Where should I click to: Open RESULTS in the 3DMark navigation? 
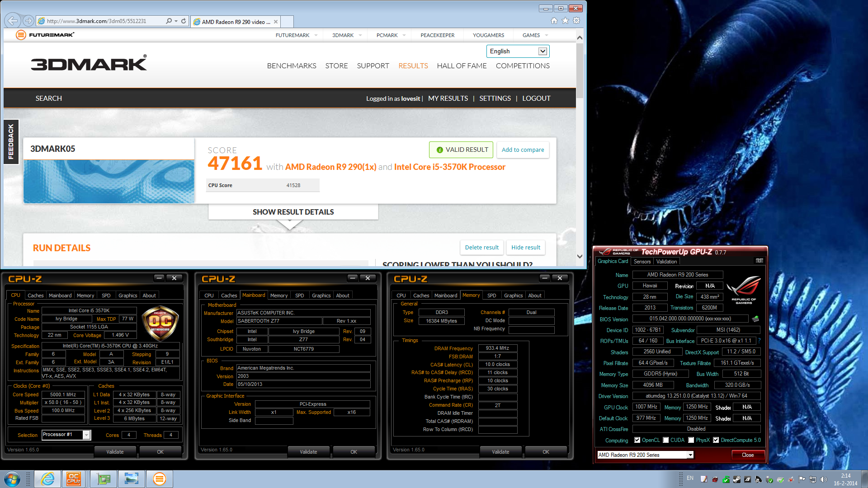point(413,66)
